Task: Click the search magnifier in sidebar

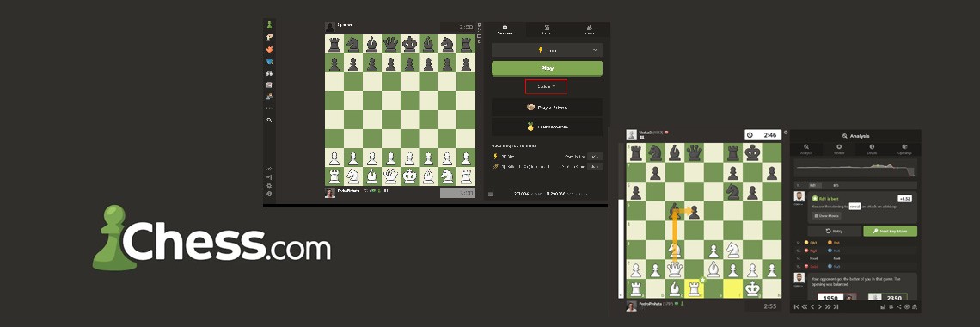Action: (x=269, y=120)
